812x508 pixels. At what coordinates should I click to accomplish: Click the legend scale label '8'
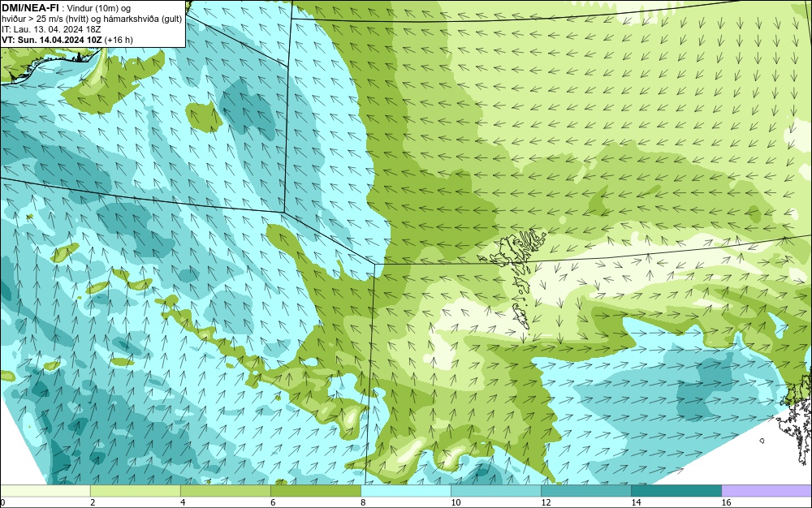point(363,502)
